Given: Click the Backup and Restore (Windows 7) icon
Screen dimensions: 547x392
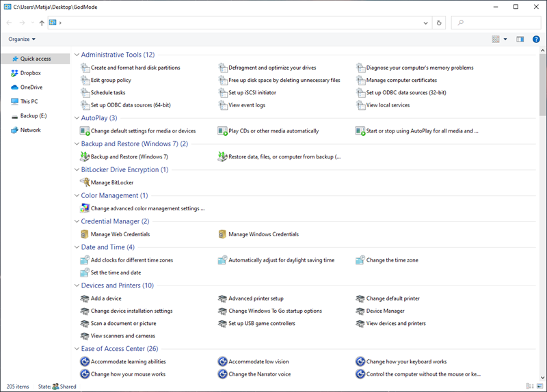Looking at the screenshot, I should point(85,156).
